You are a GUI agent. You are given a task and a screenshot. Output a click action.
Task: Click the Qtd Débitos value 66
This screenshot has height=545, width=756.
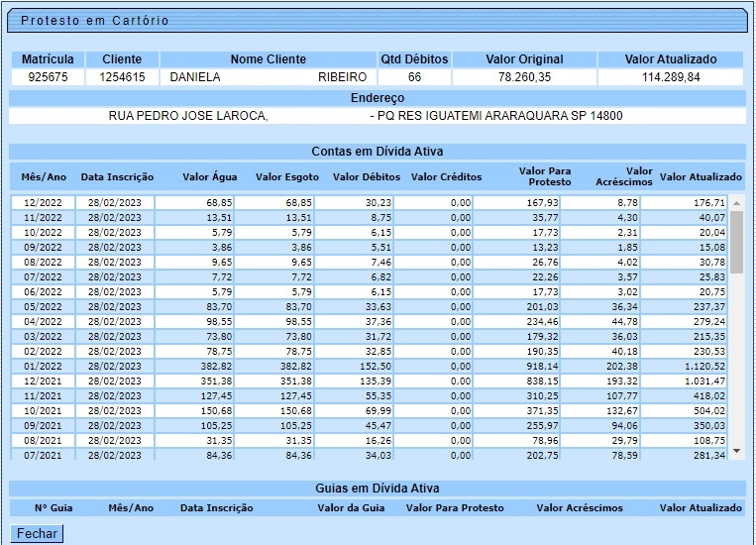414,77
